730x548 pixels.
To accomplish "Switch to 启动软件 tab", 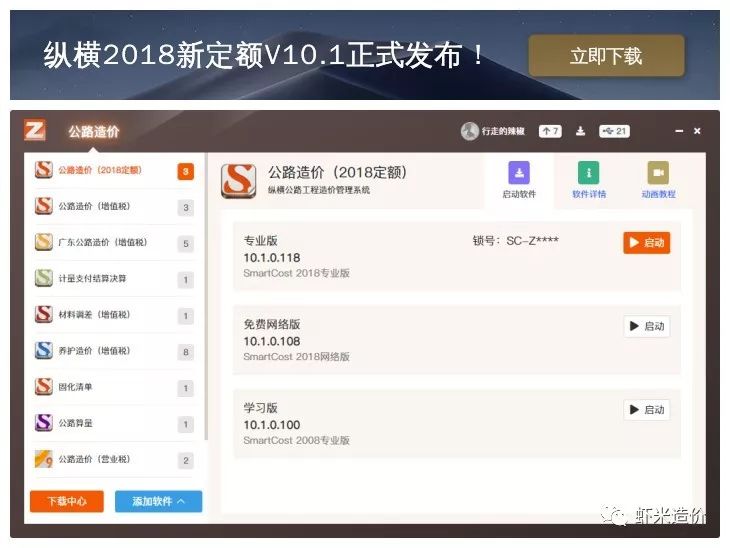I will [519, 180].
